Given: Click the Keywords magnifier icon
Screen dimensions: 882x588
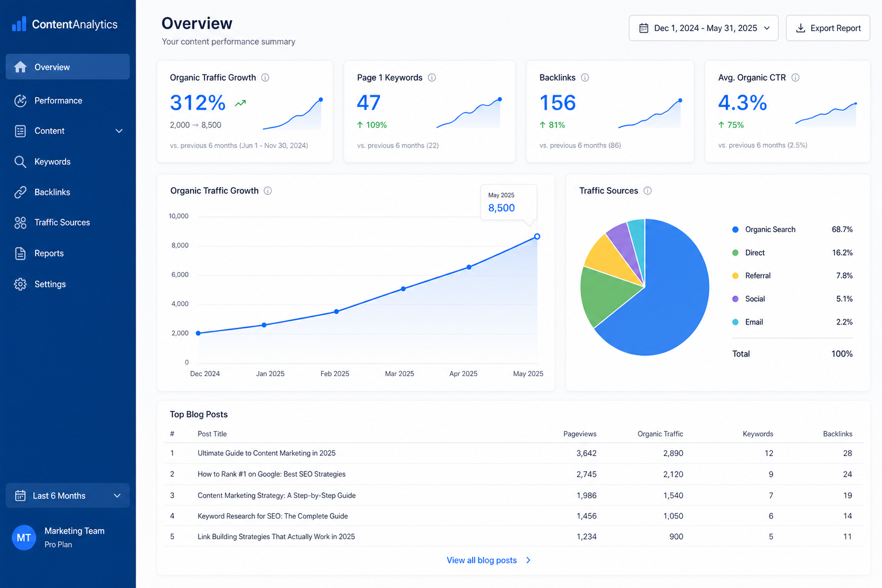Looking at the screenshot, I should point(20,162).
